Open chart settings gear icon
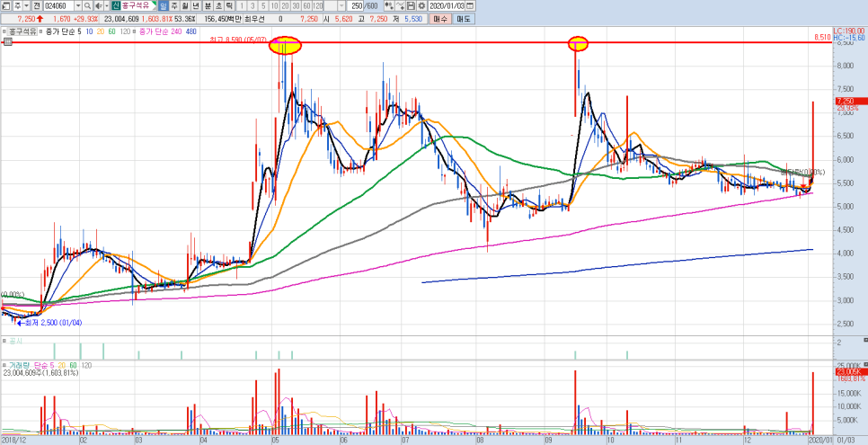 421,5
